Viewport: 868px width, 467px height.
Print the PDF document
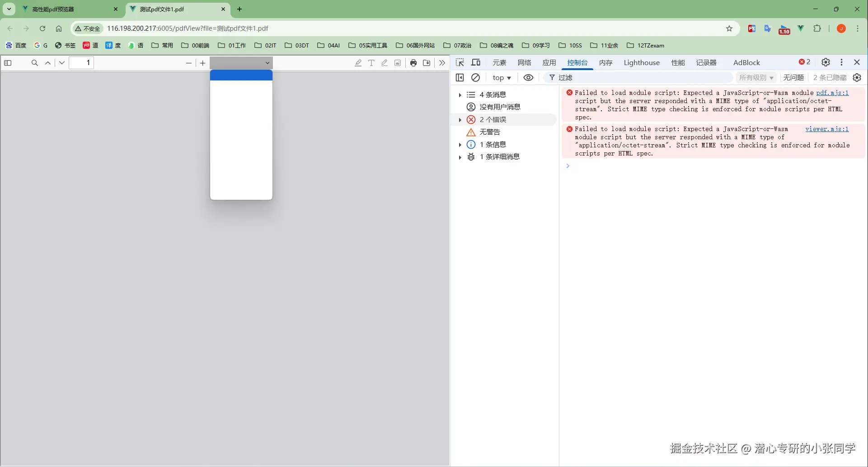[x=413, y=63]
